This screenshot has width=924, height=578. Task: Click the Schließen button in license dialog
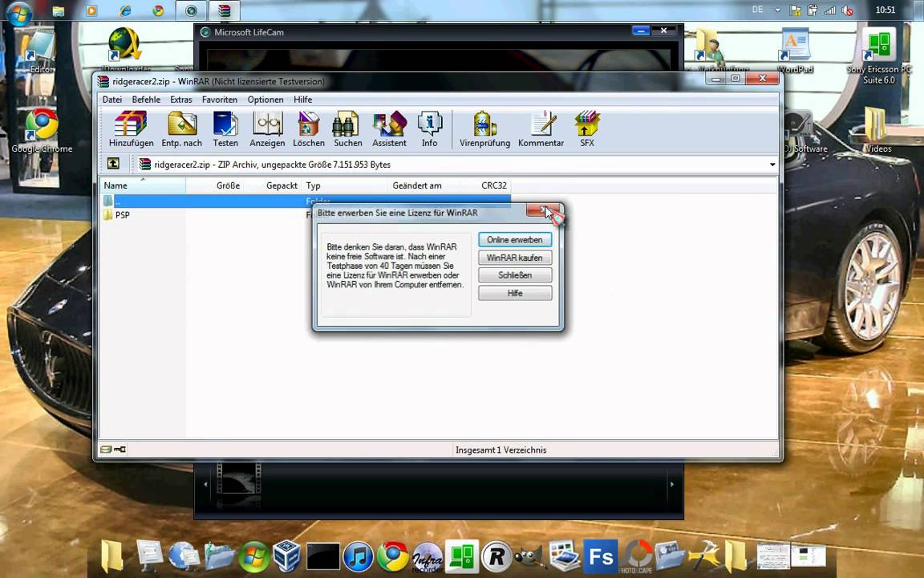click(x=515, y=275)
